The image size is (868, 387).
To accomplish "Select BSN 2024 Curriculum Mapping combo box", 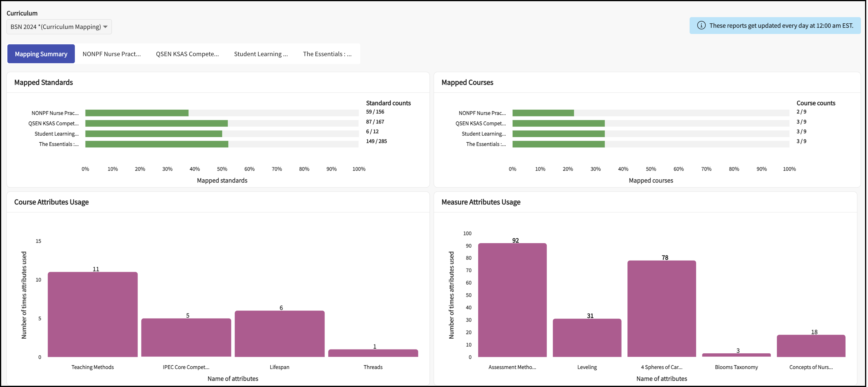I will tap(56, 27).
